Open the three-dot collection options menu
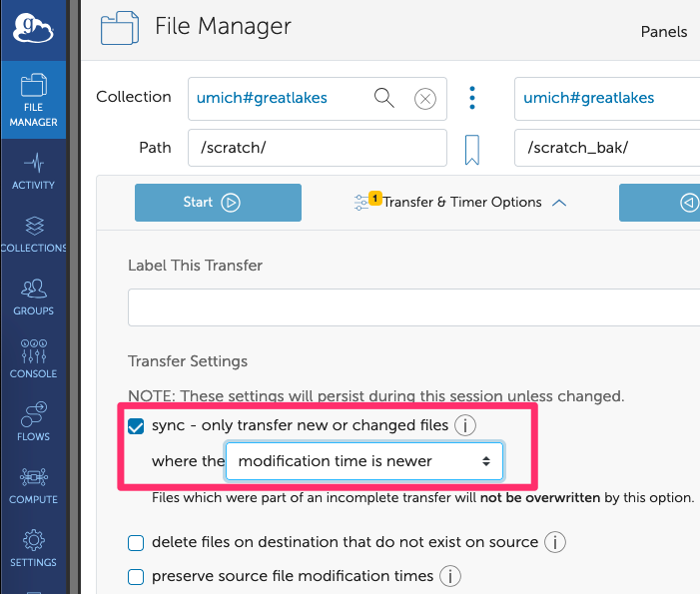 472,98
